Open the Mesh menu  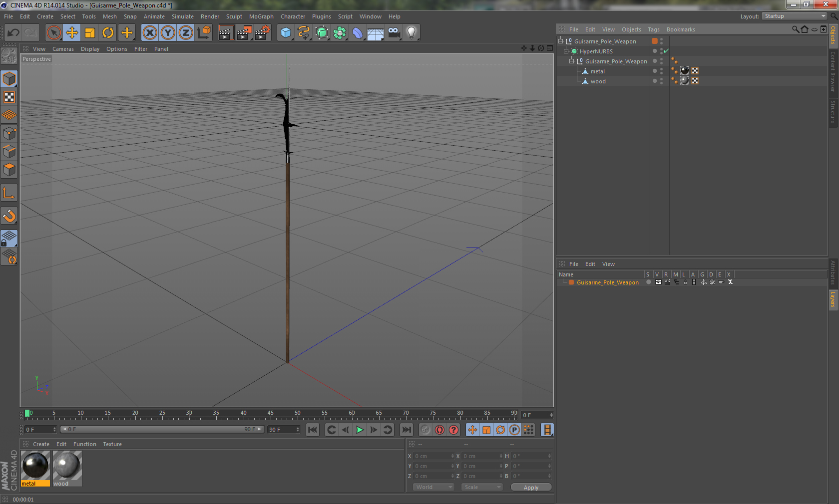click(109, 16)
